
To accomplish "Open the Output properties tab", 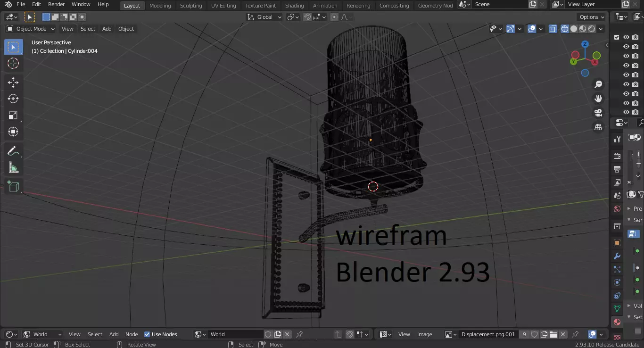I will click(x=617, y=169).
